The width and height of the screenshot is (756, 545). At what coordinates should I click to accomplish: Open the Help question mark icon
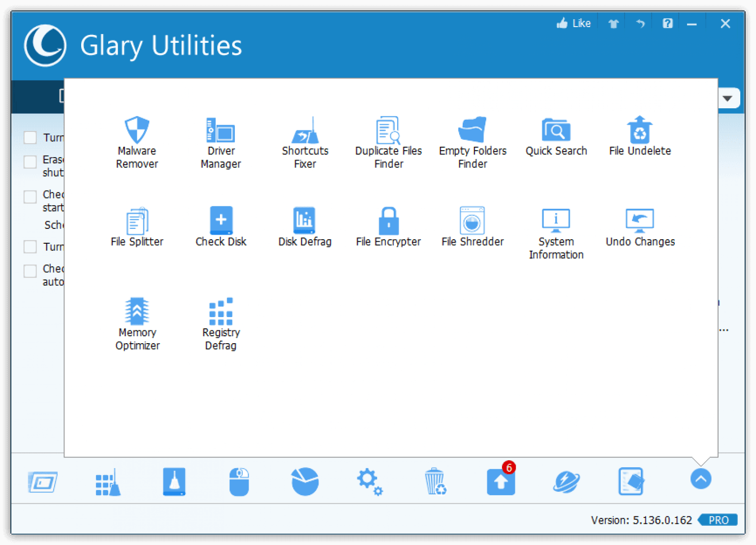coord(667,23)
